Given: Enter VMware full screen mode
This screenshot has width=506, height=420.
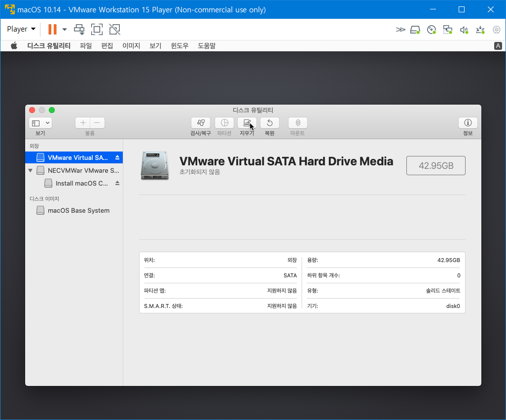Looking at the screenshot, I should 97,30.
